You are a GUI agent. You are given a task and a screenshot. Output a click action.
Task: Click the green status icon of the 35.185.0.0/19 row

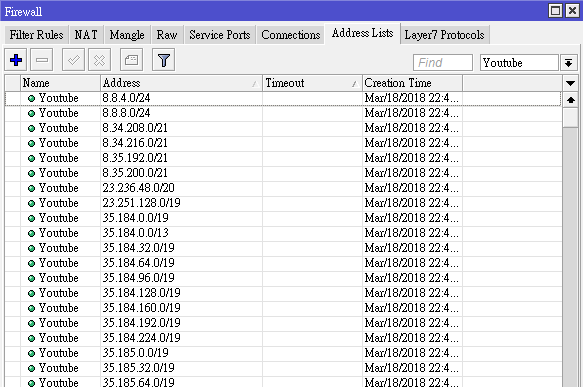pyautogui.click(x=32, y=353)
